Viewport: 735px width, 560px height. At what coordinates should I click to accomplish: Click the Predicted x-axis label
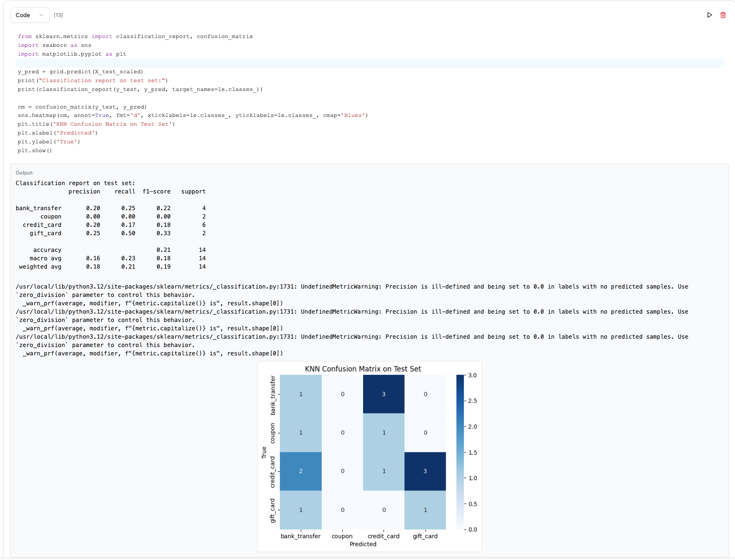[363, 544]
